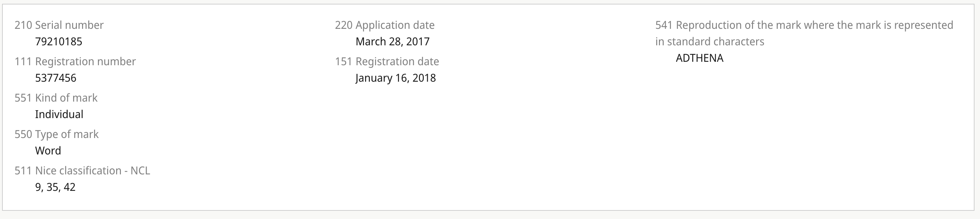Screen dimensions: 980x219
Task: Click the 550 Type of mark label
Action: click(x=56, y=134)
